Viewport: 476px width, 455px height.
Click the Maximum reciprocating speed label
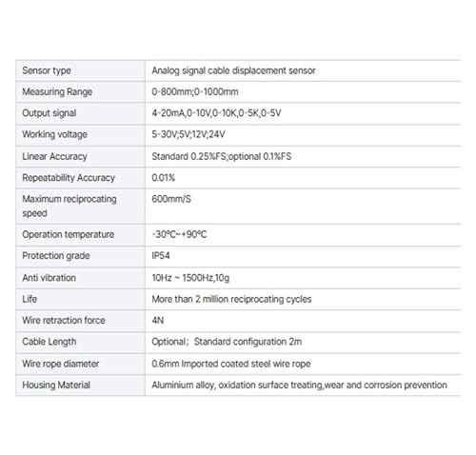69,206
